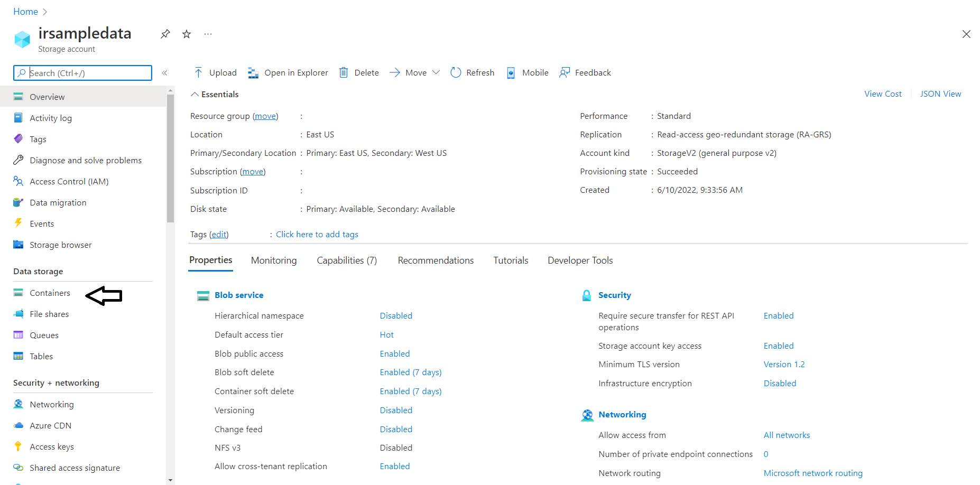Open the Tables service
Viewport: 980px width, 485px height.
tap(41, 356)
